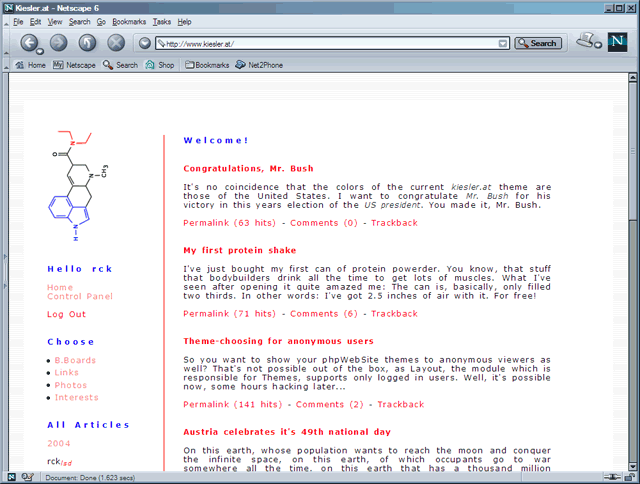The height and width of the screenshot is (484, 640).
Task: Open Shop from the personal toolbar
Action: (x=160, y=65)
